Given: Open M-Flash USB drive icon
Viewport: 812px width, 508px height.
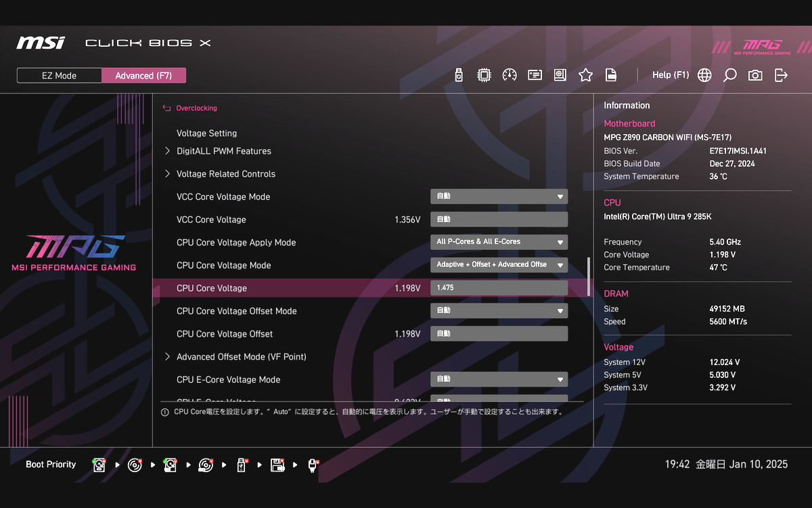Looking at the screenshot, I should point(459,75).
